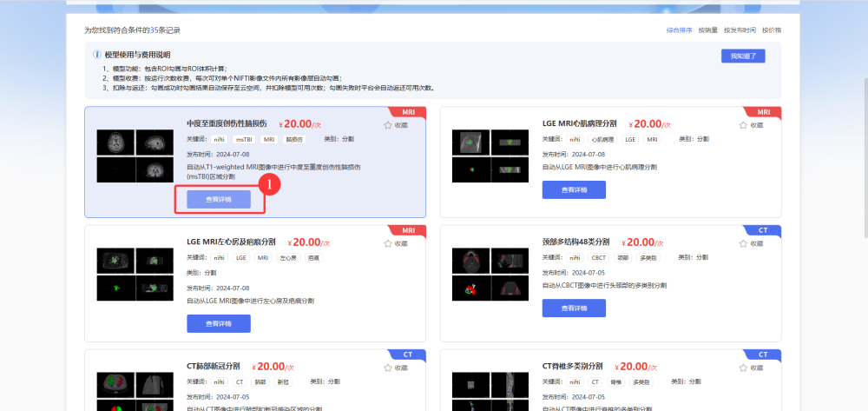Image resolution: width=868 pixels, height=411 pixels.
Task: Click the CT ribbon on 颈部多结构48类分割 card
Action: (x=763, y=231)
